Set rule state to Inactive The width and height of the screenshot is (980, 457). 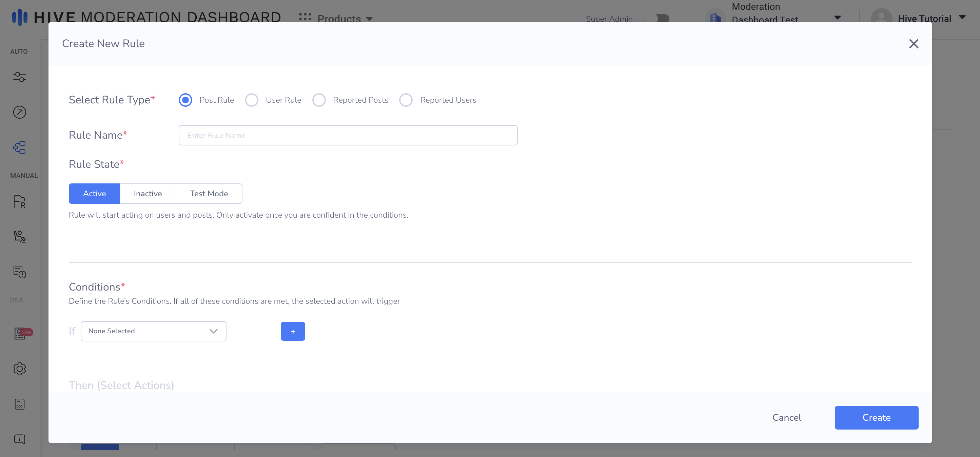click(x=148, y=194)
